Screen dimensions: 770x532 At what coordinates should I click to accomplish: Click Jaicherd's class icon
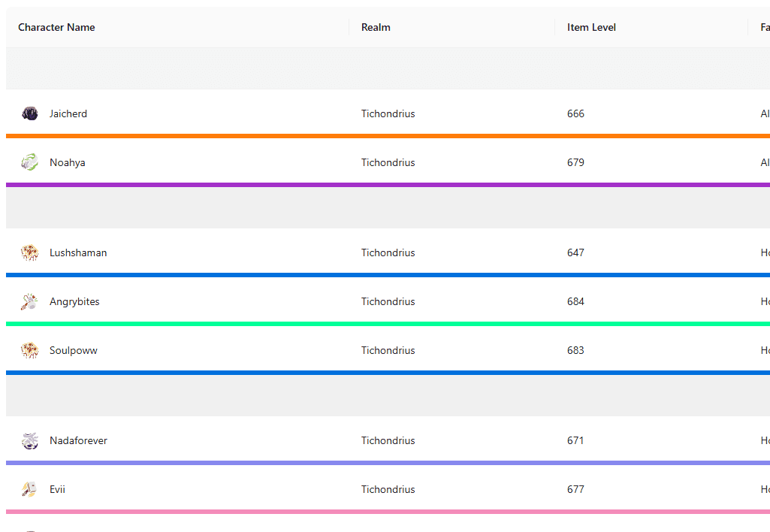[30, 113]
